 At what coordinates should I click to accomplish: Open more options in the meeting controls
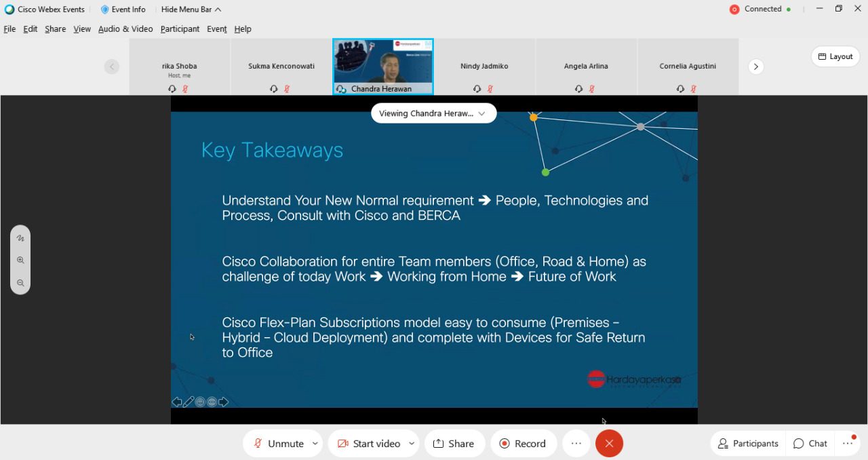[x=576, y=444]
